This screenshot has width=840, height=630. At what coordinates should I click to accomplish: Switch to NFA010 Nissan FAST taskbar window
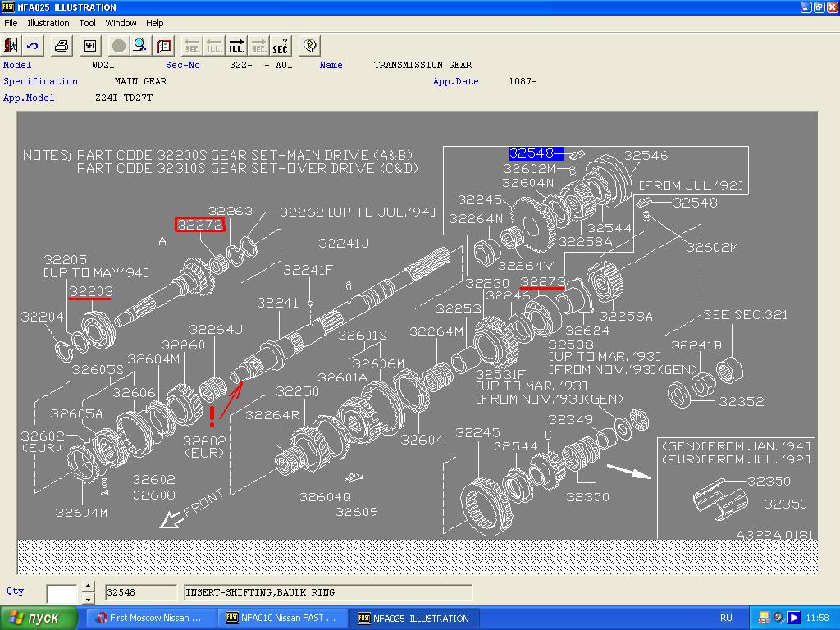pos(283,618)
